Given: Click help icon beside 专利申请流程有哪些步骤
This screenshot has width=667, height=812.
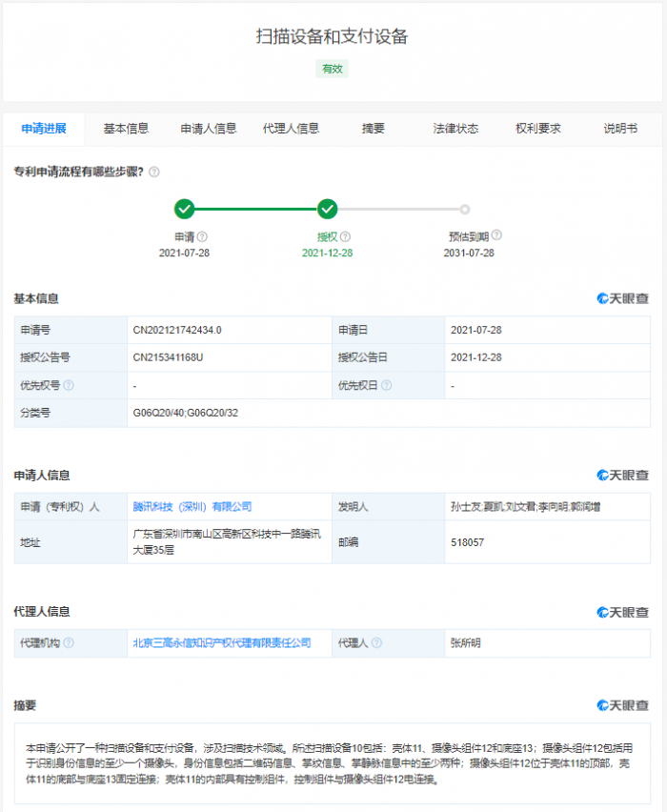Looking at the screenshot, I should (154, 173).
